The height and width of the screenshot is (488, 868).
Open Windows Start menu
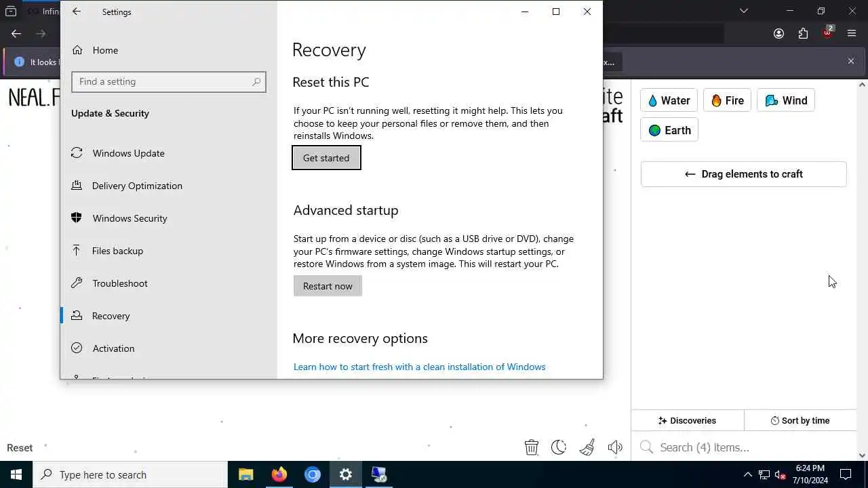[x=16, y=474]
